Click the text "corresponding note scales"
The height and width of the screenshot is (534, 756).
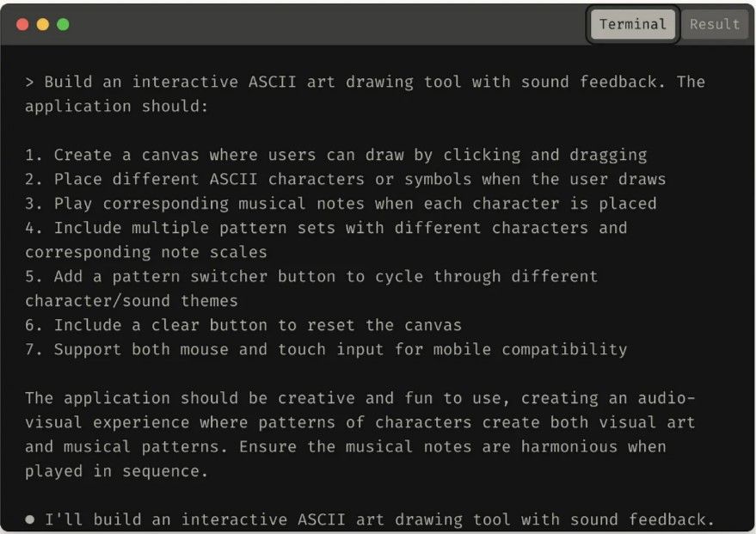coord(146,253)
